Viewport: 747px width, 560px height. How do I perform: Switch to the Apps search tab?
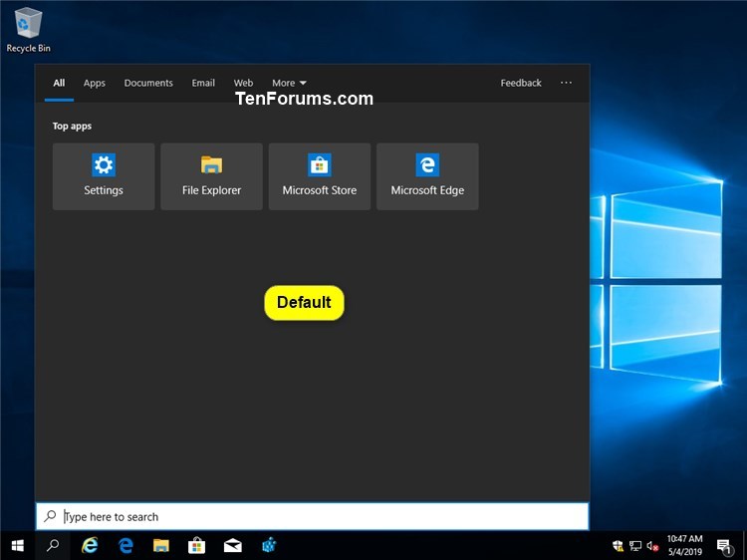(95, 83)
